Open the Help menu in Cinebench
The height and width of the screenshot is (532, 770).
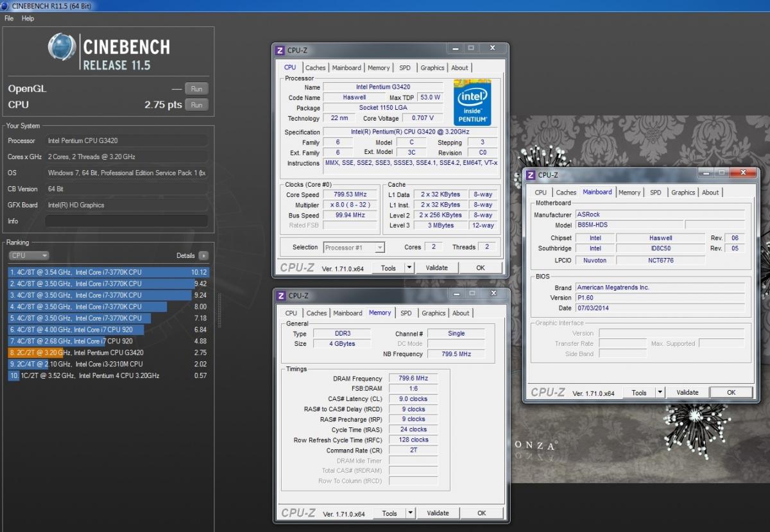coord(28,19)
